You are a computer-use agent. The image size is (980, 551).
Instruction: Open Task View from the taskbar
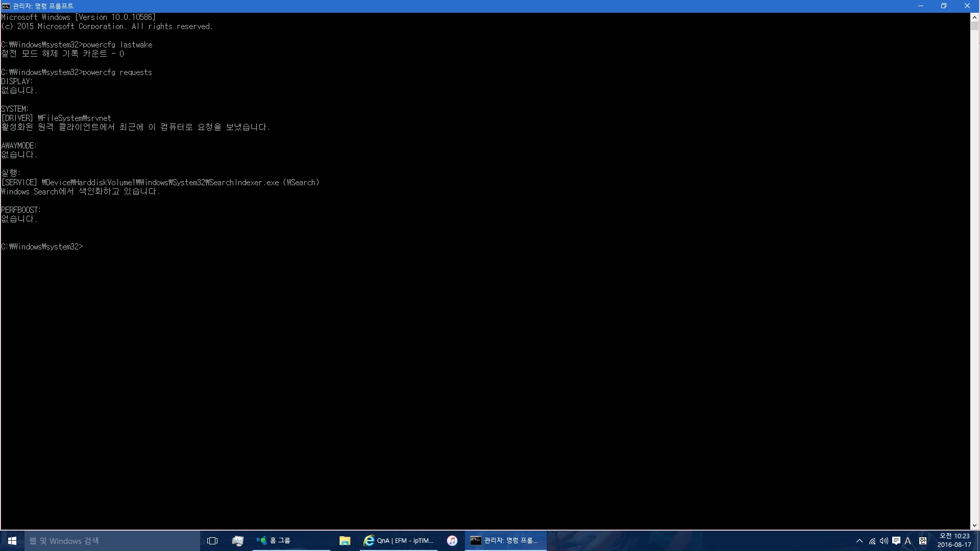click(x=212, y=541)
